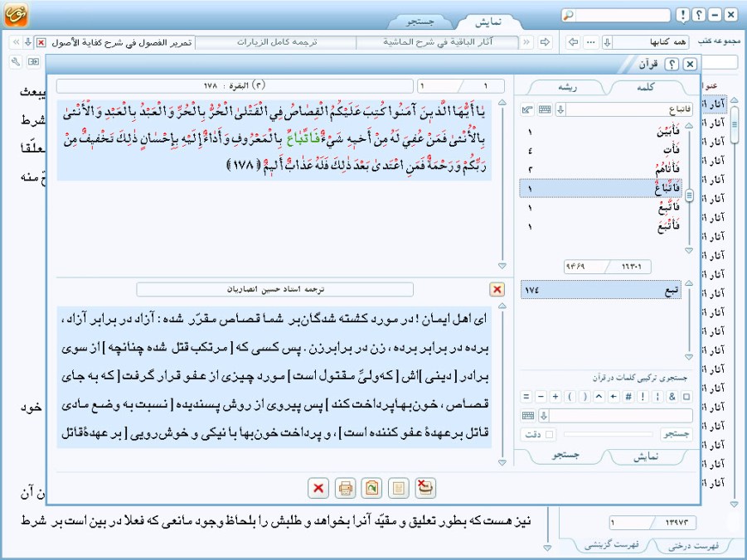Insert the caret operator

click(599, 396)
